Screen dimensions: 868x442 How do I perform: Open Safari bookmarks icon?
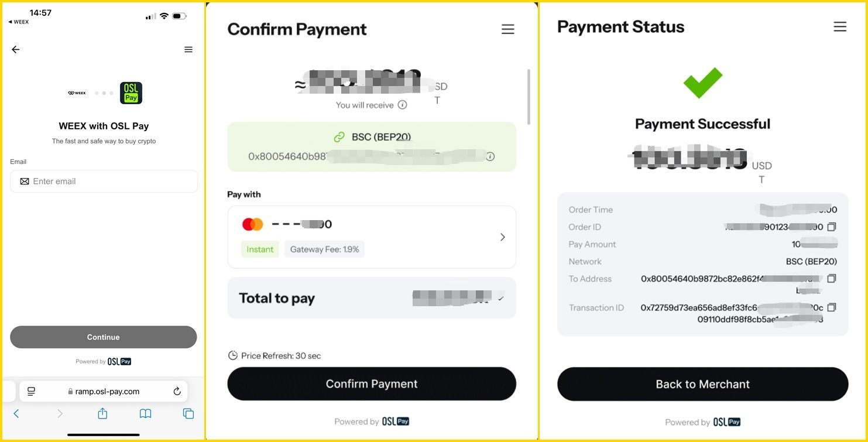tap(145, 413)
